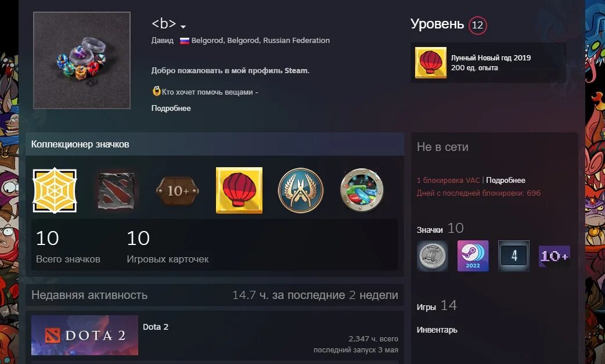
Task: Select the number 4 years badge
Action: pyautogui.click(x=514, y=255)
